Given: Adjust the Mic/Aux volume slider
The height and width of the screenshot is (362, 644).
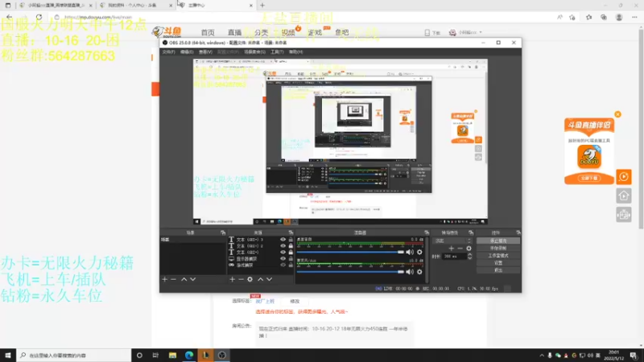Looking at the screenshot, I should [350, 272].
